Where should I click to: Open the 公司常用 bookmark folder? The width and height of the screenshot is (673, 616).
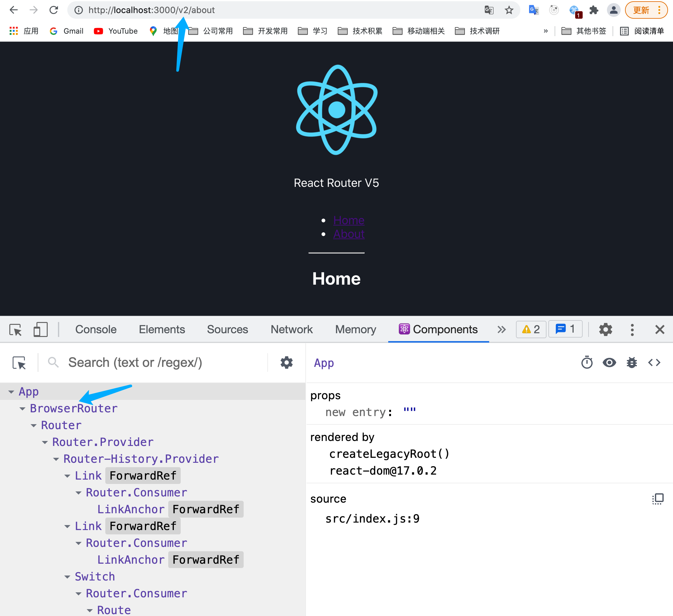(211, 31)
